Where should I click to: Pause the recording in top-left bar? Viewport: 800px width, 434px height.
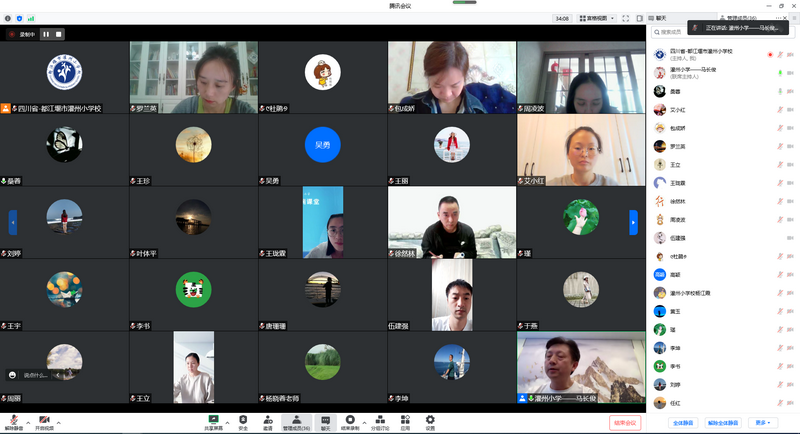coord(45,34)
